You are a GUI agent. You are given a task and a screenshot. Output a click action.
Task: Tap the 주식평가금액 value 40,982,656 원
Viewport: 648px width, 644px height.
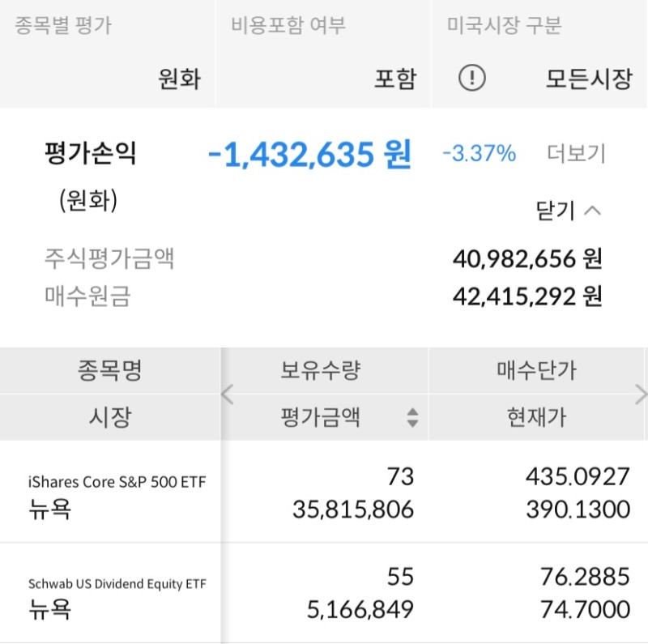pos(527,259)
